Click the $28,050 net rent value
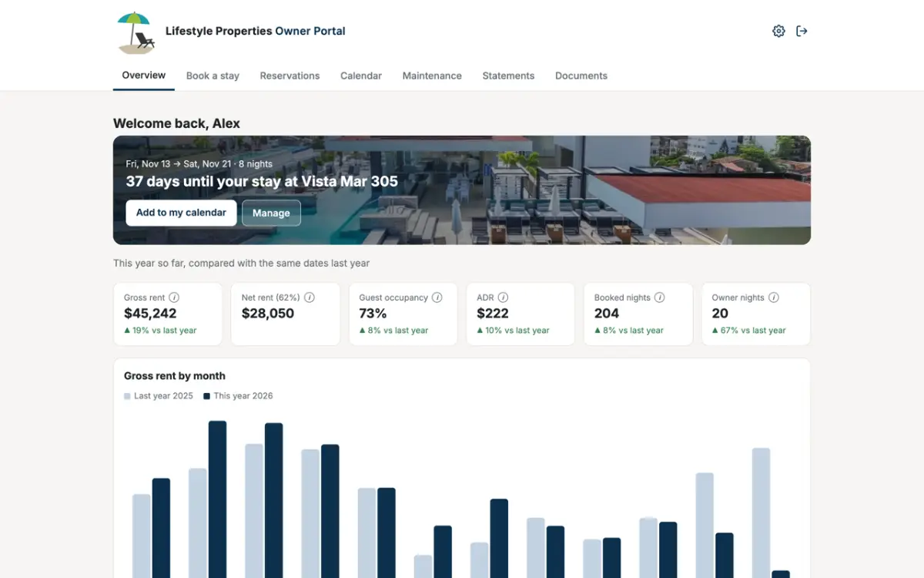 (x=268, y=314)
